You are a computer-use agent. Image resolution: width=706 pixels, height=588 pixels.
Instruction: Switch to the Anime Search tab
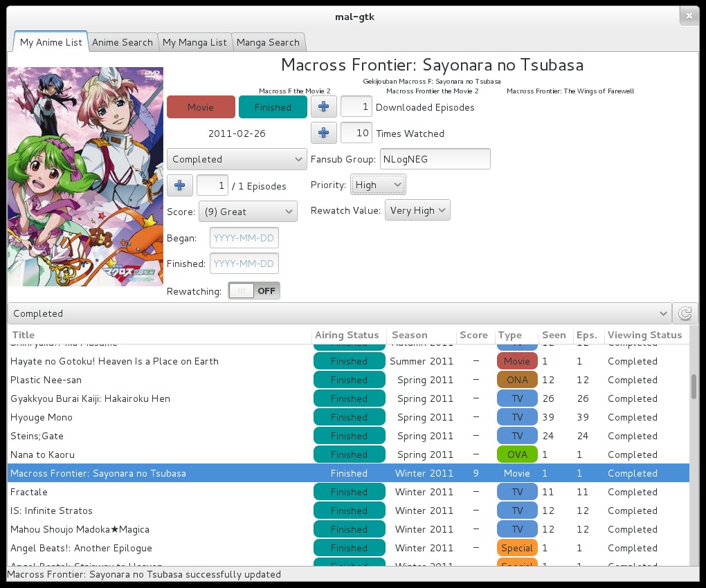[123, 42]
